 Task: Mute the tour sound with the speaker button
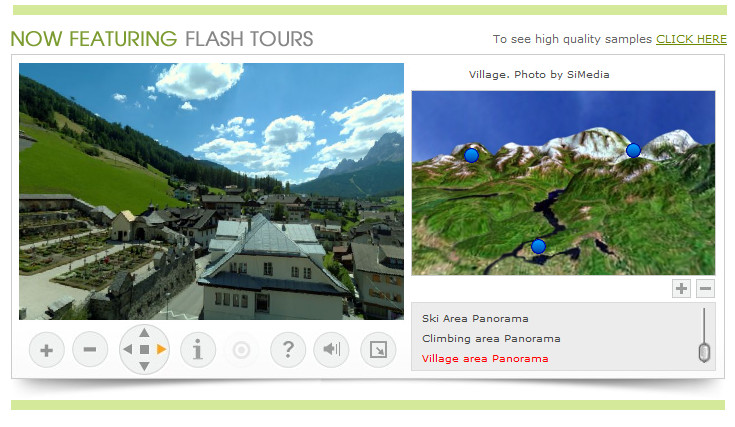331,350
